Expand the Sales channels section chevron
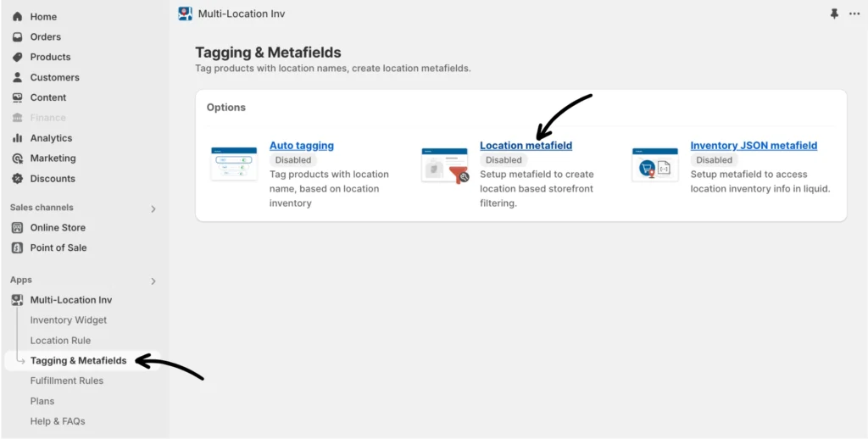The image size is (868, 439). [153, 208]
